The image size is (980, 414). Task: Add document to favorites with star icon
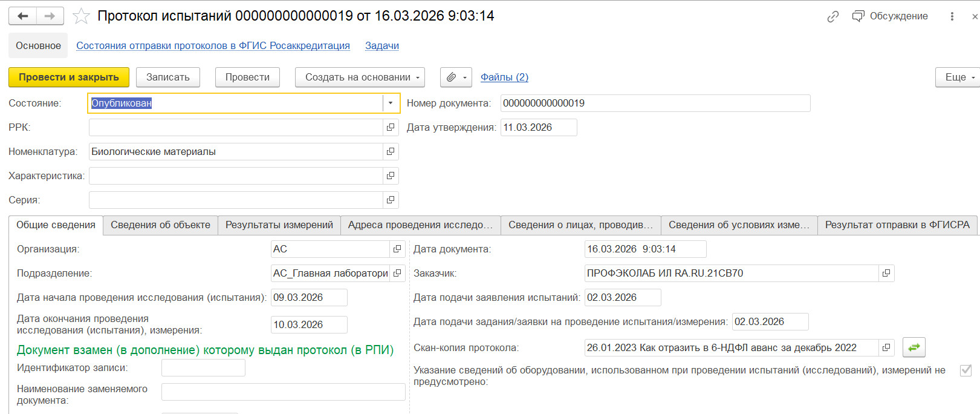81,16
